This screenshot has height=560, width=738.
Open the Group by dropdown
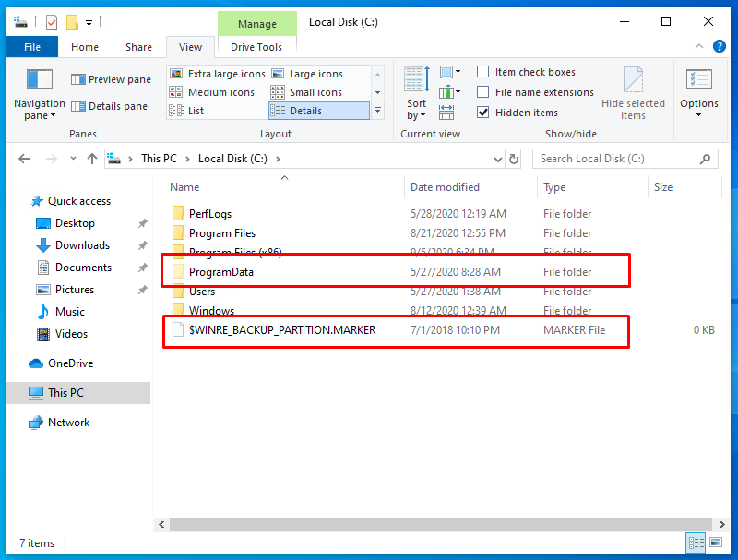coord(450,72)
